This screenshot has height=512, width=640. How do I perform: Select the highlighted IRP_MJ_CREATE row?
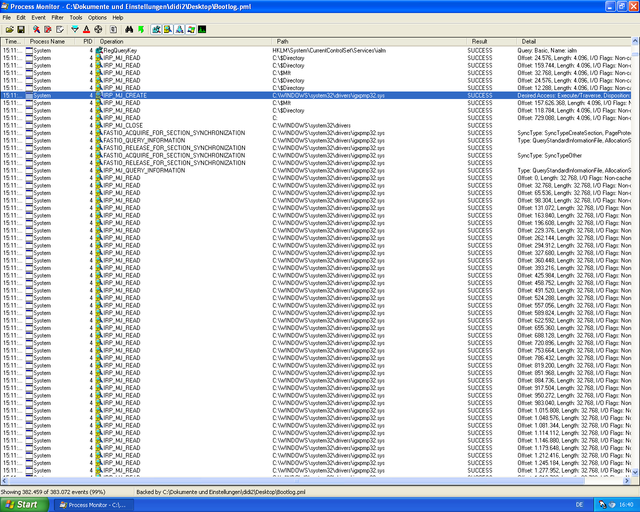coord(316,96)
